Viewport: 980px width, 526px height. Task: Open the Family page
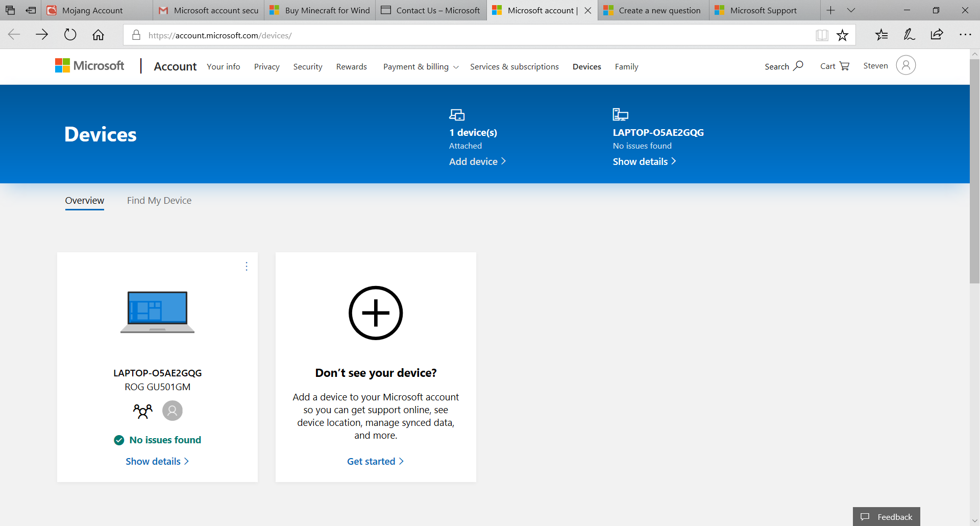pyautogui.click(x=627, y=66)
